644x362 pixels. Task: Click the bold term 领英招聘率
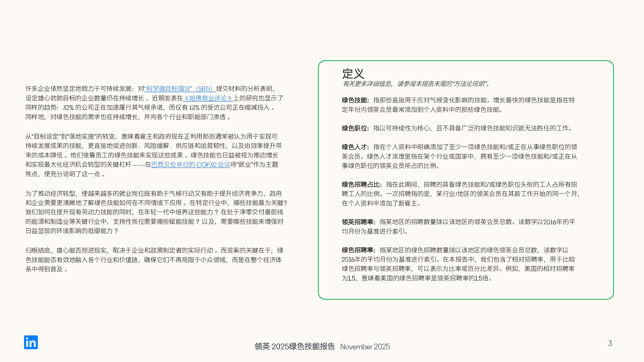tap(358, 222)
